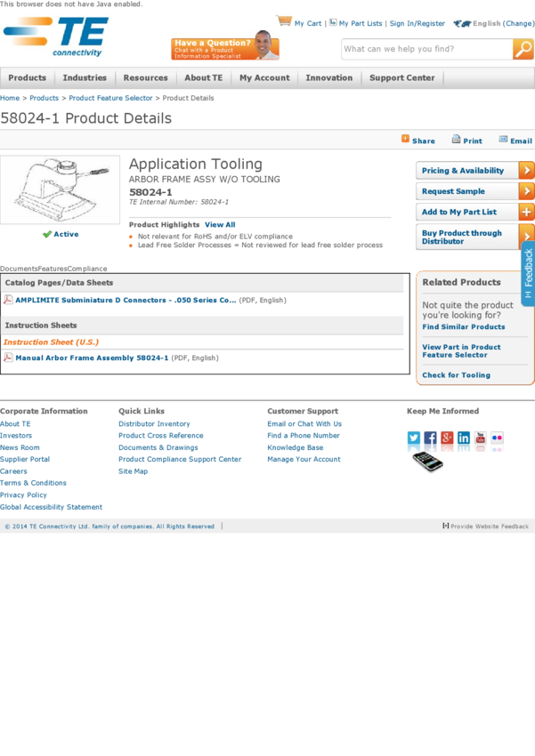The height and width of the screenshot is (756, 535).
Task: Open Product Compliance Support Center link
Action: (x=180, y=459)
